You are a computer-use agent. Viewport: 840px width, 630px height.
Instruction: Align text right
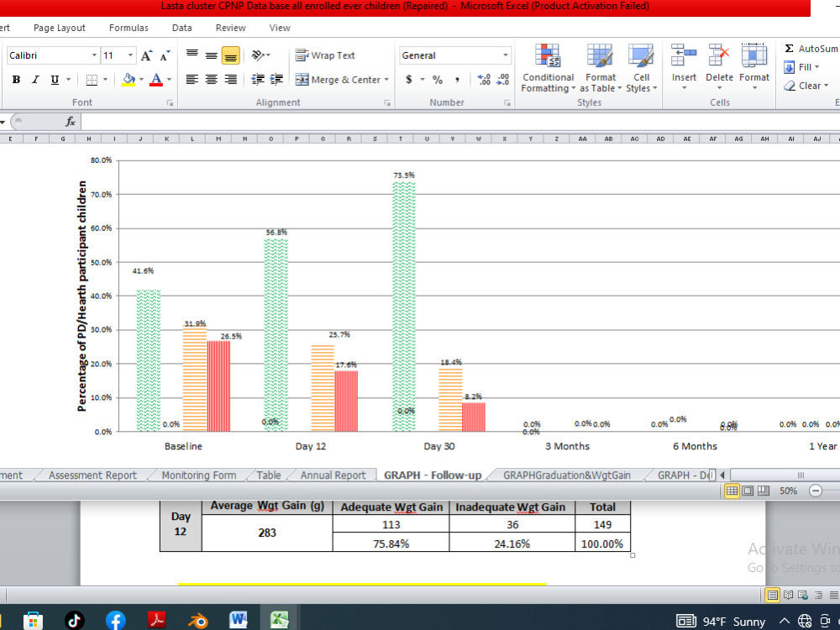coord(231,80)
